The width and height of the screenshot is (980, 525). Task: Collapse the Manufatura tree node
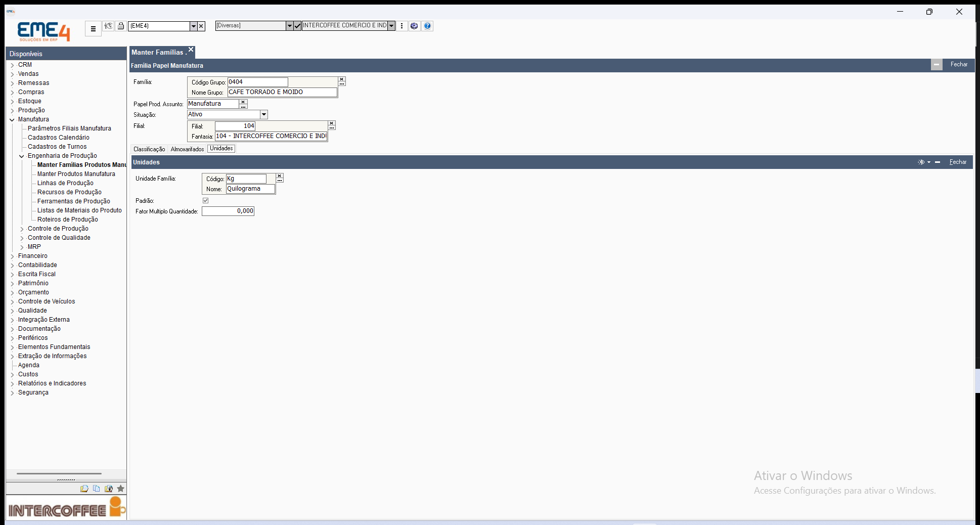12,120
